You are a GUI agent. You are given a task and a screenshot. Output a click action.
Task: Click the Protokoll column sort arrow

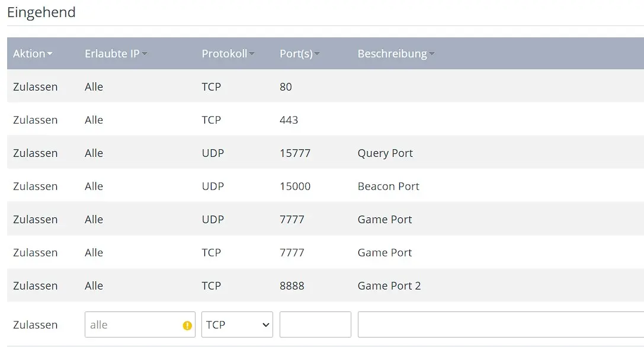click(252, 53)
